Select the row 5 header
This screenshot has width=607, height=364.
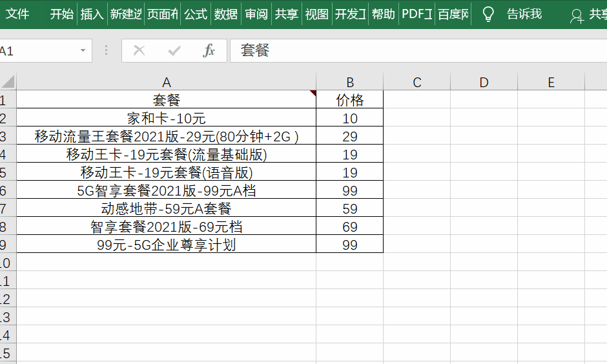[x=8, y=172]
